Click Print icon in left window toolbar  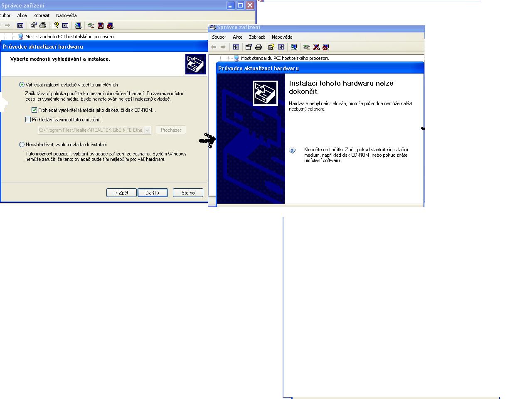(x=42, y=25)
